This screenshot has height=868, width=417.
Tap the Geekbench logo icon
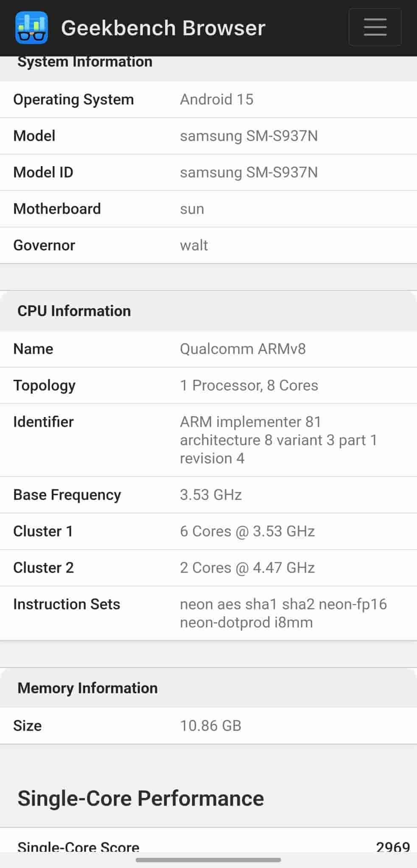(x=31, y=28)
